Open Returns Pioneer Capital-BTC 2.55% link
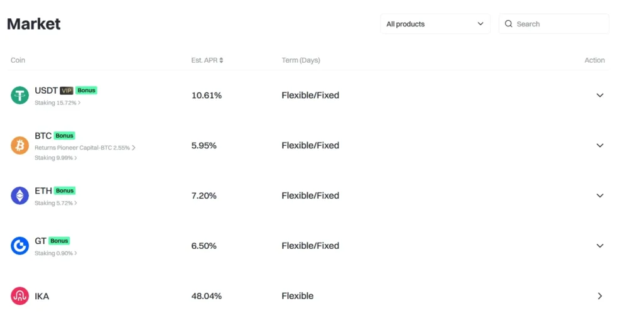 (84, 148)
